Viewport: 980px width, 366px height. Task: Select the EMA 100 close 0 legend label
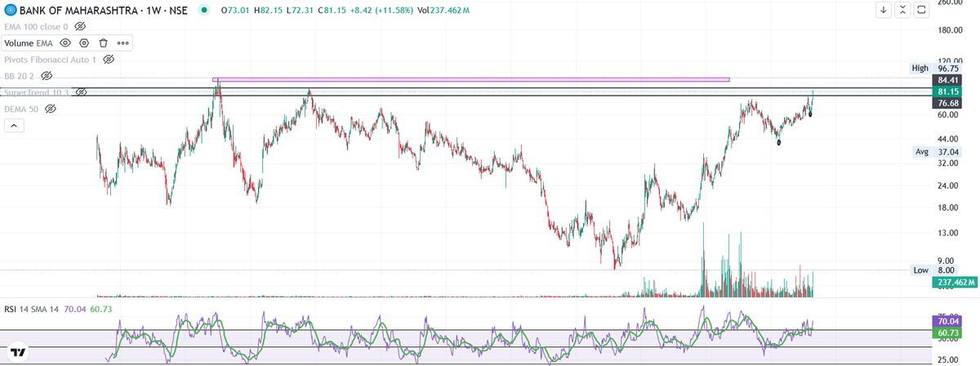(36, 27)
